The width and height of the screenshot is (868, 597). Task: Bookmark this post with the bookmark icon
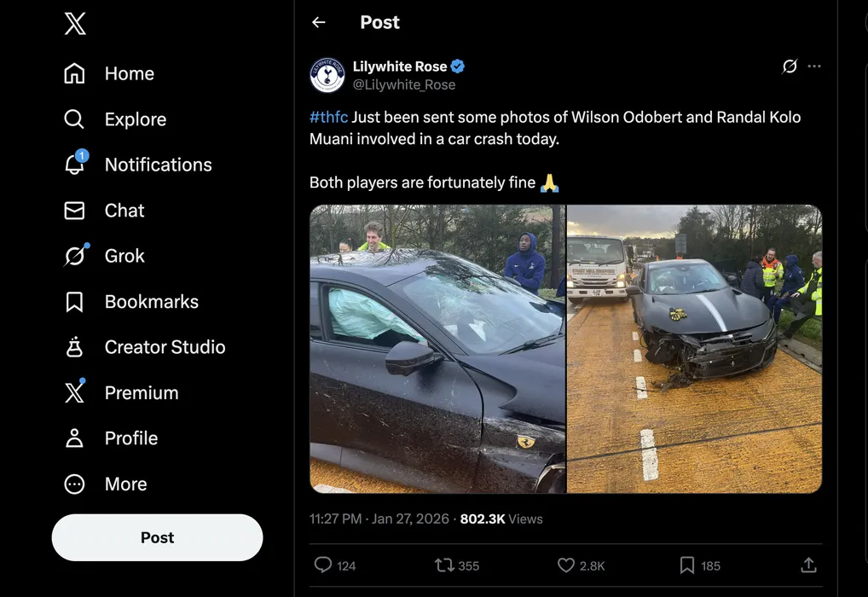pos(687,565)
